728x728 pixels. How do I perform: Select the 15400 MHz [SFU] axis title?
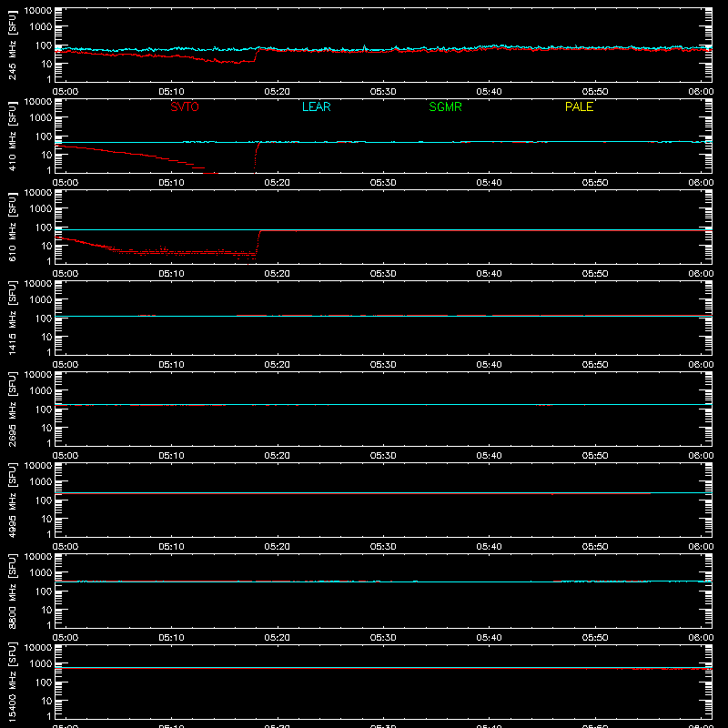point(13,682)
